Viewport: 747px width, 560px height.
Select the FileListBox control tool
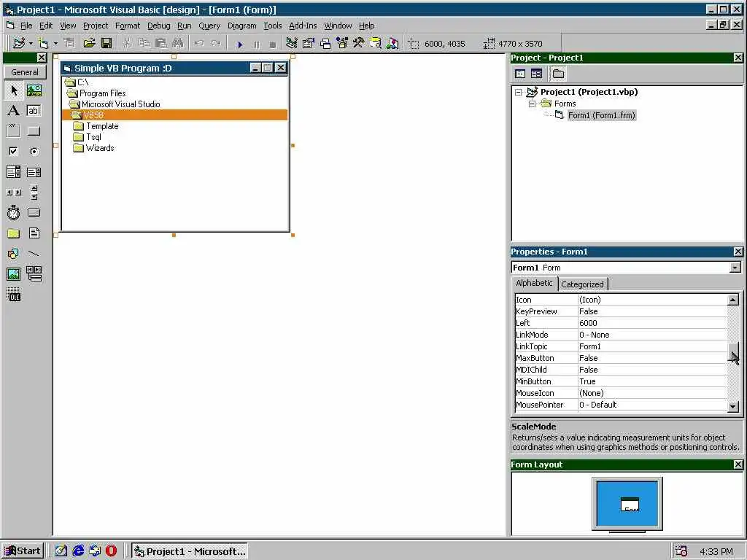pos(34,233)
